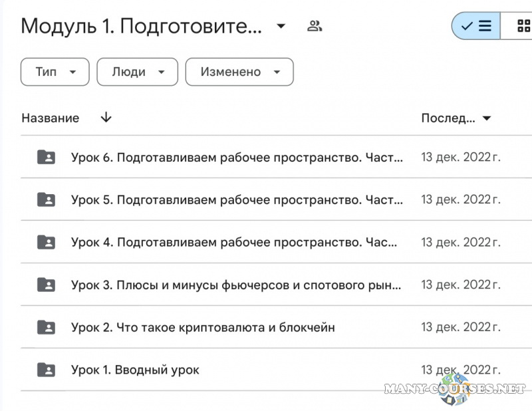Click the share members icon beside folder title
The width and height of the screenshot is (532, 411).
315,25
